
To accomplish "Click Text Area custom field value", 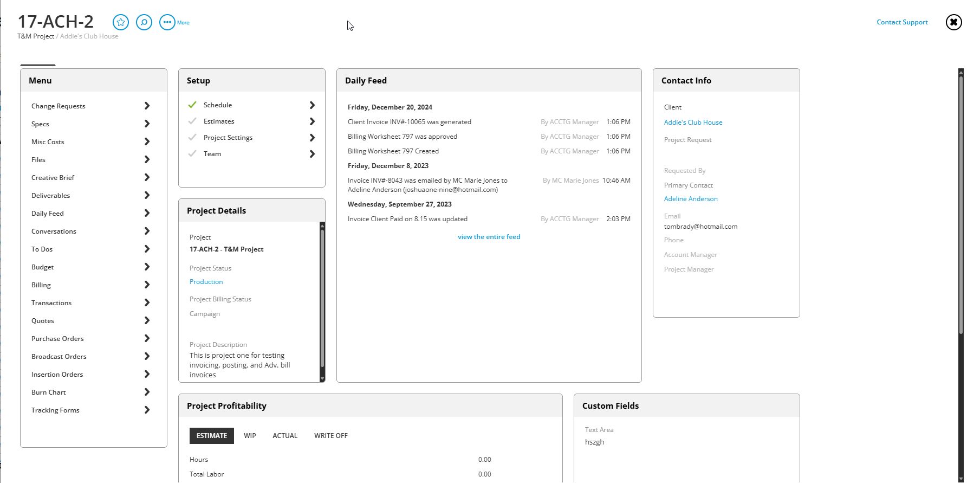I will tap(594, 442).
